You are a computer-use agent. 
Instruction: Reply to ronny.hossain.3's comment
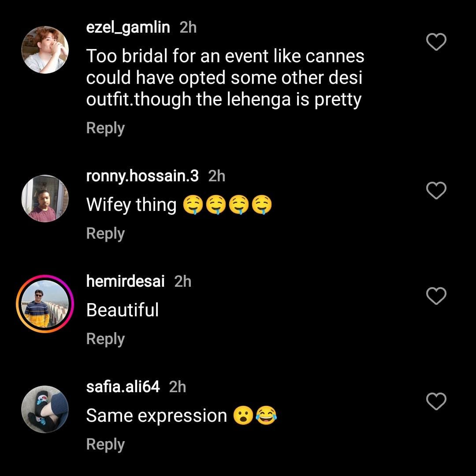pos(105,233)
